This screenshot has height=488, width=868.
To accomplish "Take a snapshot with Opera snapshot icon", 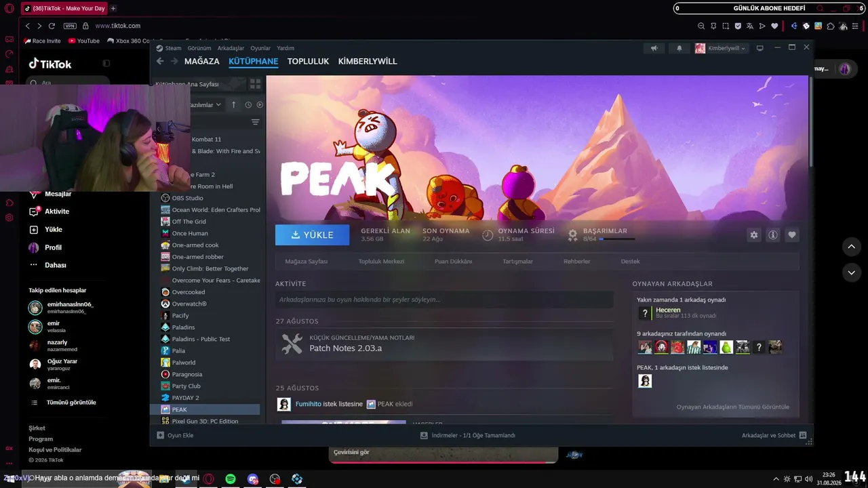I will click(726, 26).
